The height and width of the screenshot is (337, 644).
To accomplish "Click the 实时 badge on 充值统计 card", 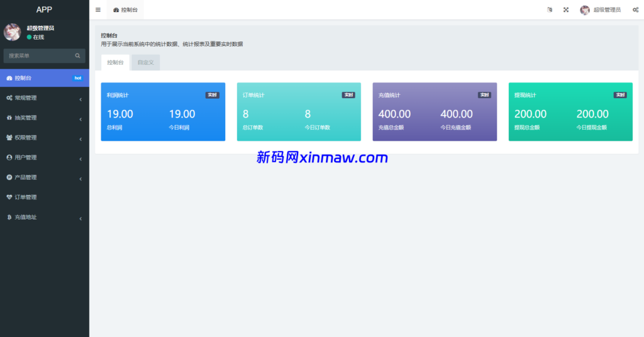I will 484,95.
